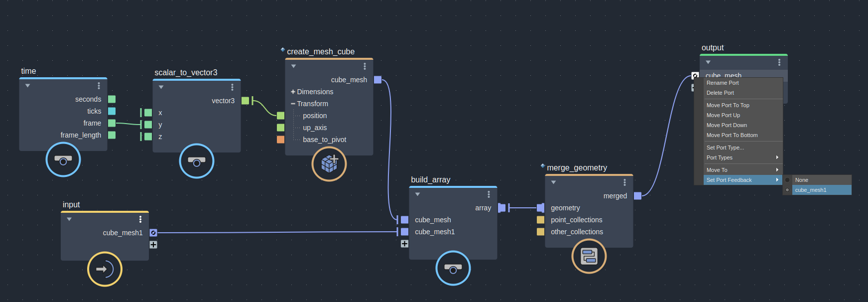
Task: Click the build_array node's round icon
Action: 453,268
